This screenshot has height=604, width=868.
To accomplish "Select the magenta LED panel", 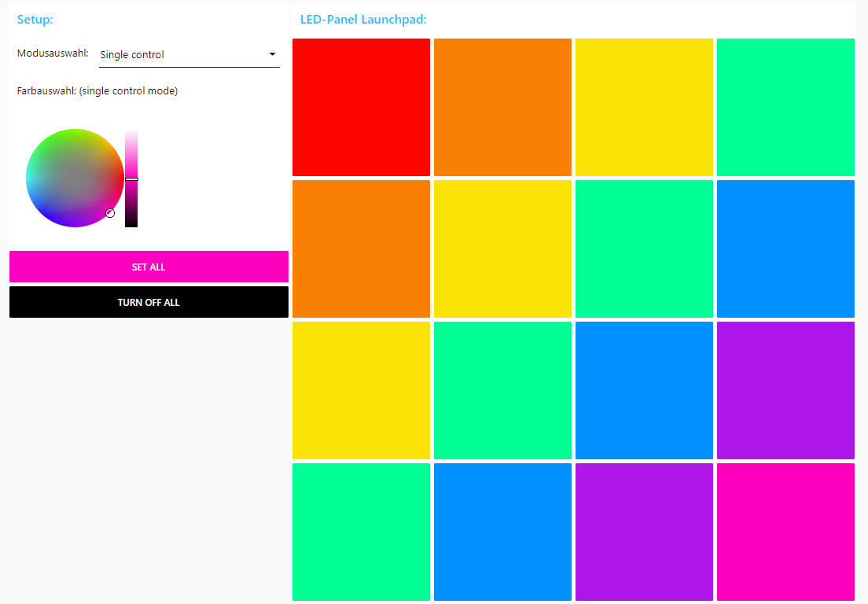I will point(785,532).
